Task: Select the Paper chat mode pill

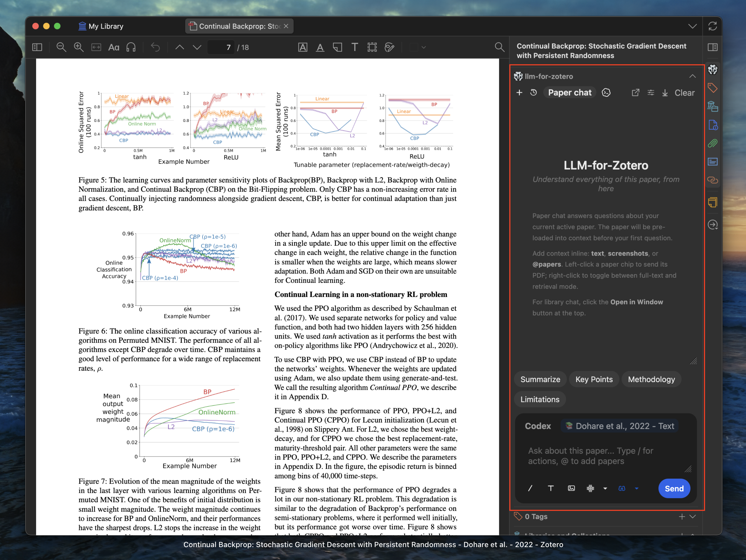Action: pos(570,93)
